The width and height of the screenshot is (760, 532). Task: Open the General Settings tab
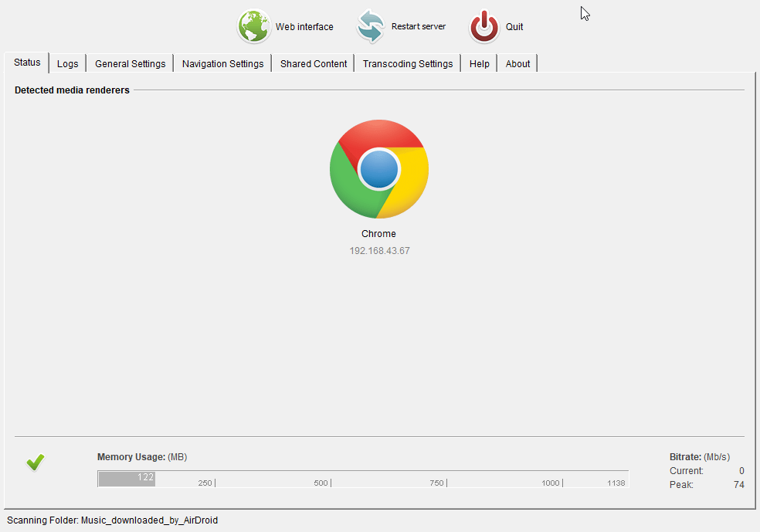pyautogui.click(x=130, y=64)
